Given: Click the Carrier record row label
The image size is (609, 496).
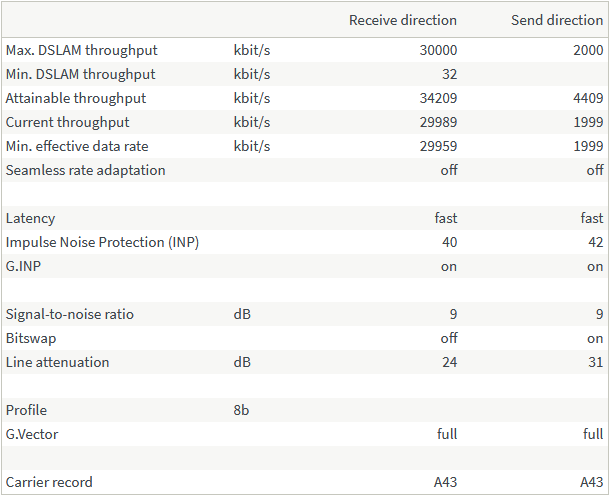Looking at the screenshot, I should coord(49,482).
